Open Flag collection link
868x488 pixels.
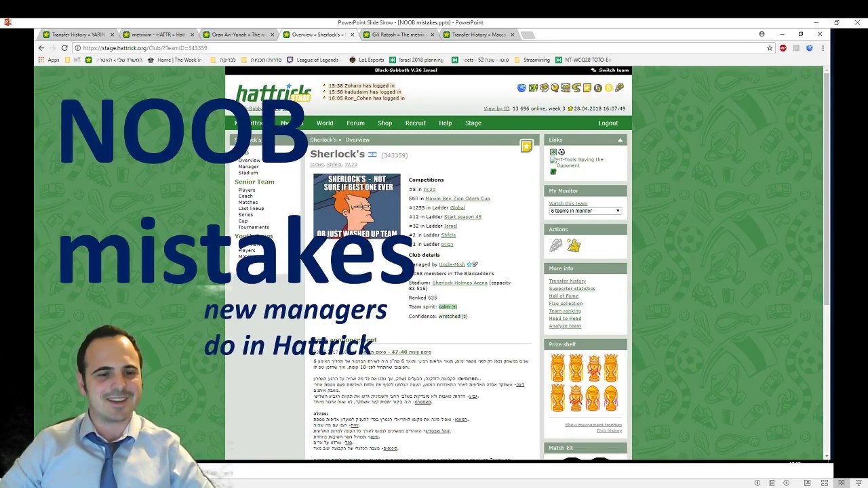(x=566, y=304)
